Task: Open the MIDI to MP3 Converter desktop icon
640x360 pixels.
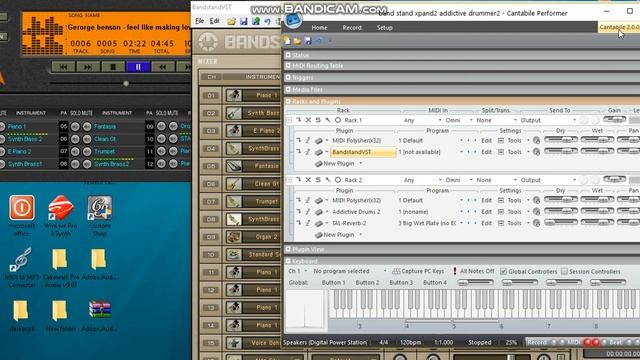Action: point(22,268)
